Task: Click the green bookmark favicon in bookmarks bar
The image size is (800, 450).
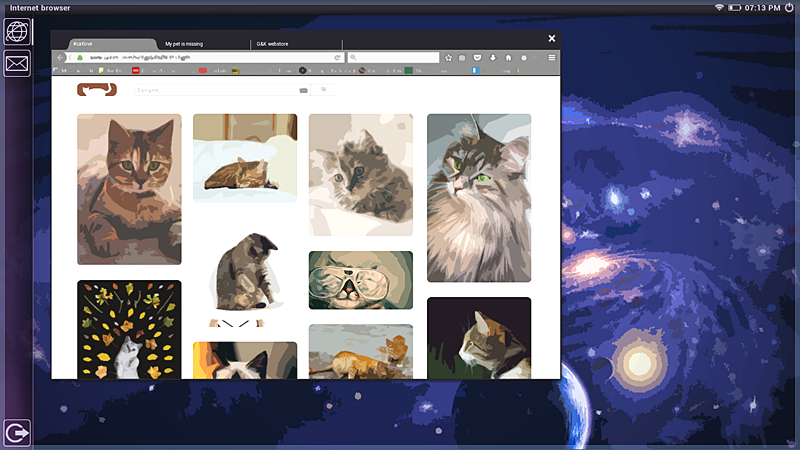Action: click(x=409, y=70)
